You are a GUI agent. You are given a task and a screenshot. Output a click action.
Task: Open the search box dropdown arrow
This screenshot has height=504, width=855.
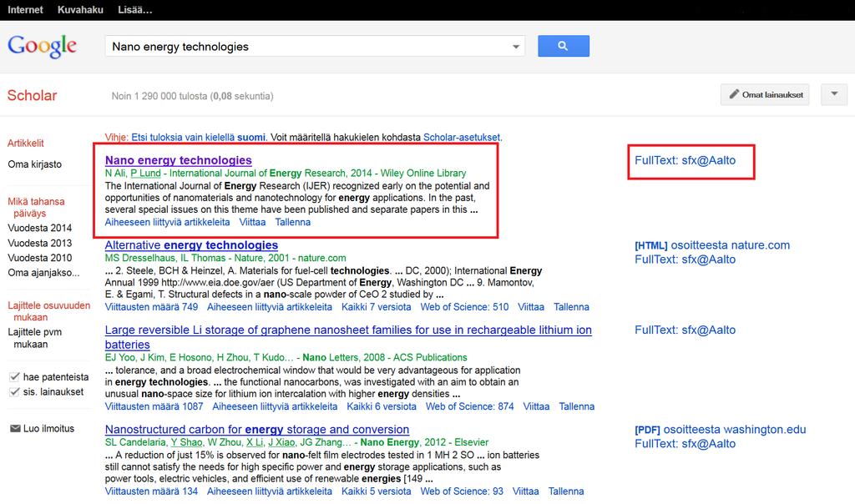(x=515, y=47)
